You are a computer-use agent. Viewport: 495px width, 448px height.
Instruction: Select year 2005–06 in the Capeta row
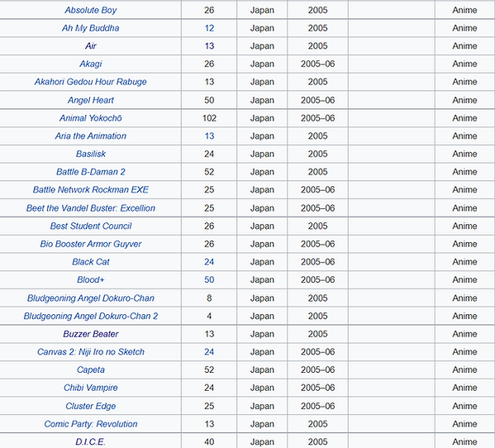318,370
